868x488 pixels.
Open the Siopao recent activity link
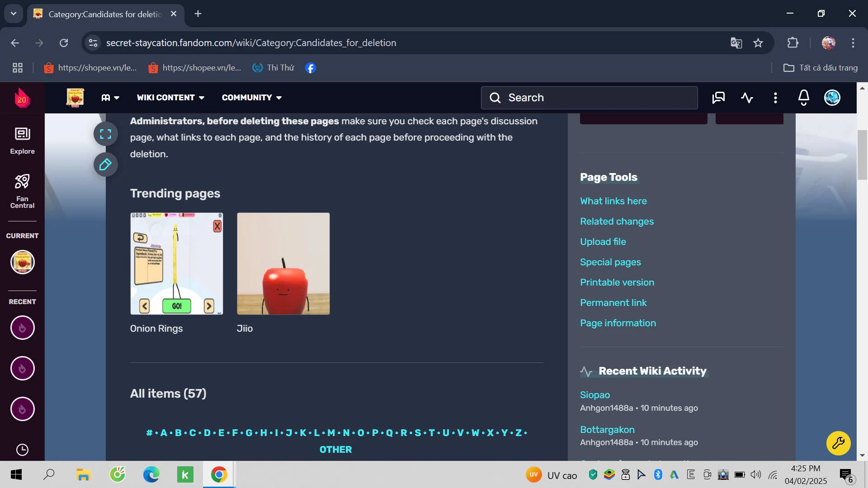tap(594, 395)
